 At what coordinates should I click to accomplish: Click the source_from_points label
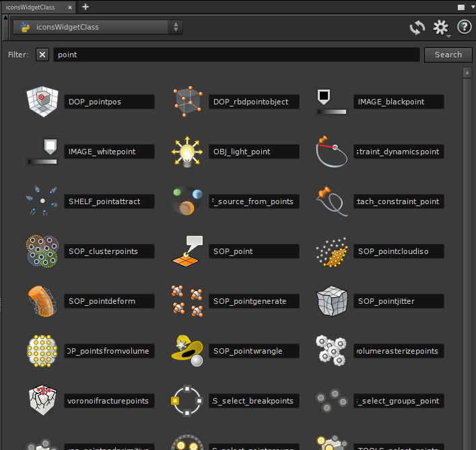(x=254, y=201)
